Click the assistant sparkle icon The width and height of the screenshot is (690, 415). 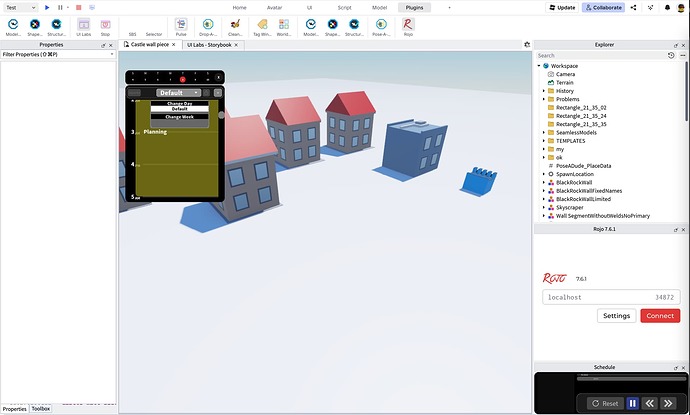tap(650, 7)
